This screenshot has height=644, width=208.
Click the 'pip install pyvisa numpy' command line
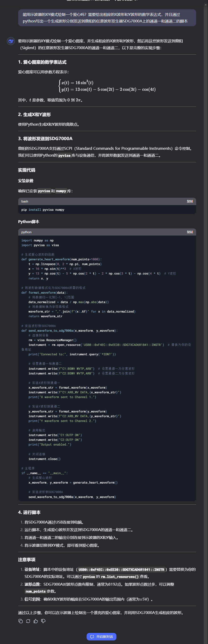click(x=43, y=210)
